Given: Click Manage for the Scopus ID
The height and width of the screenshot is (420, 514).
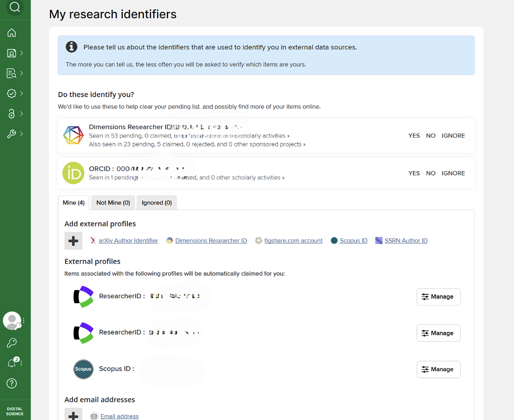Looking at the screenshot, I should coord(438,369).
